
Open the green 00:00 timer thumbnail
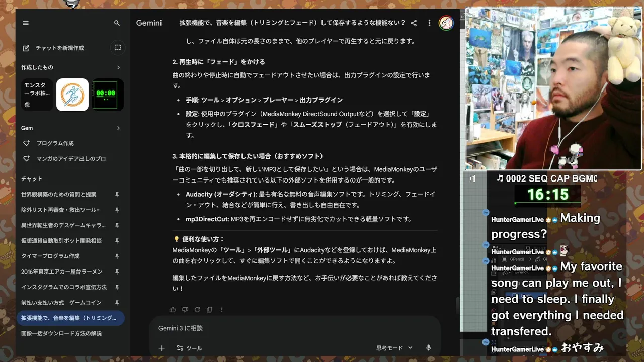(x=107, y=95)
